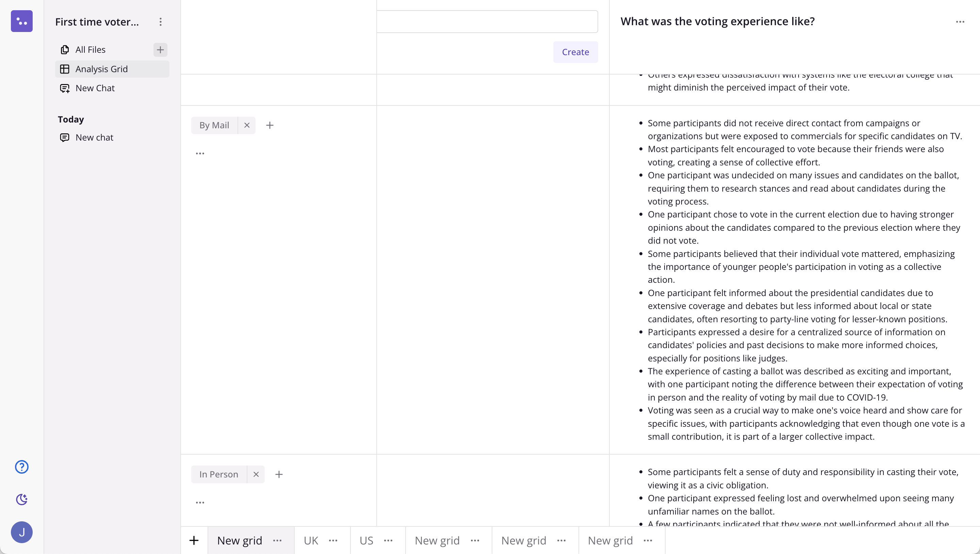Open options for first New grid tab
The width and height of the screenshot is (980, 554).
click(277, 541)
